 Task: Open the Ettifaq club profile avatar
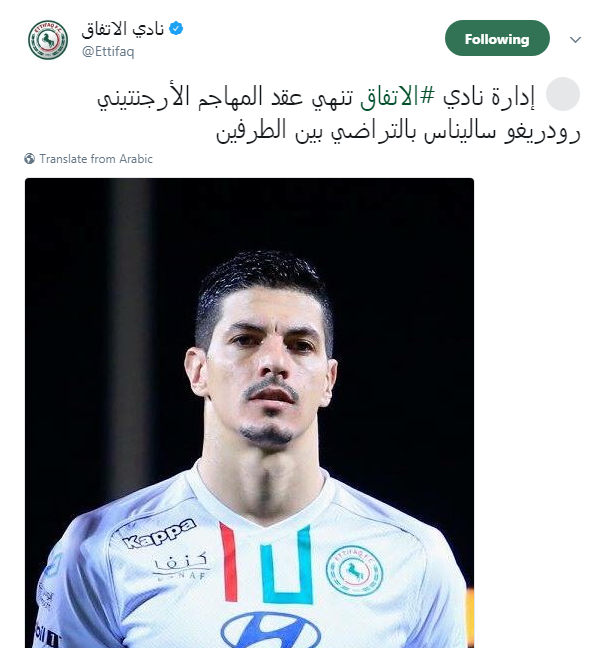[48, 40]
